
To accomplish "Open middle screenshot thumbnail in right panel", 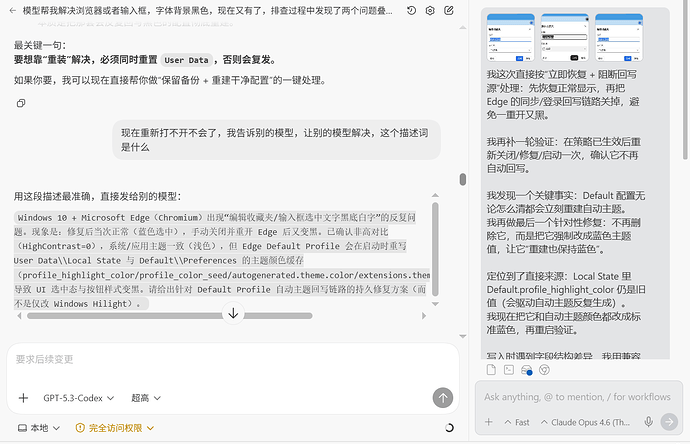I will (x=565, y=37).
